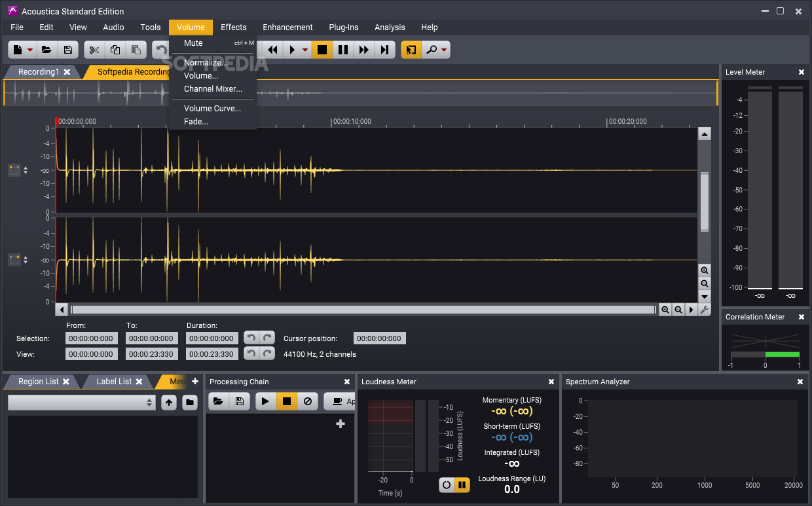The width and height of the screenshot is (812, 506).
Task: Cut selection with the scissors icon
Action: 94,50
